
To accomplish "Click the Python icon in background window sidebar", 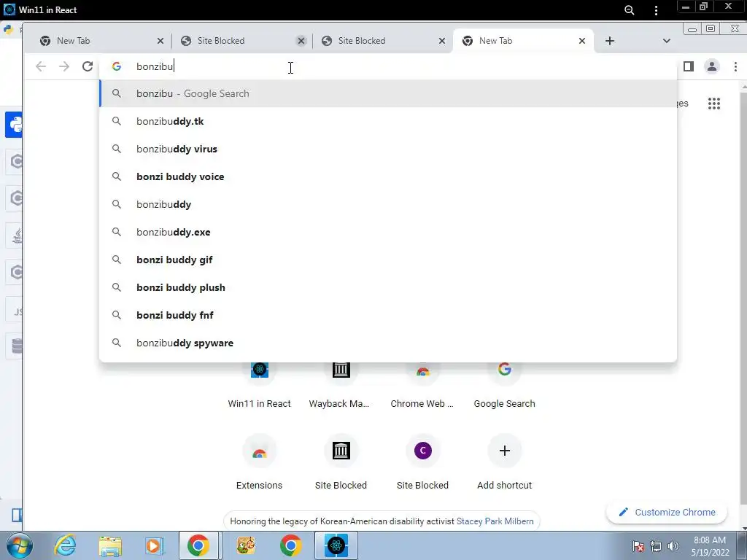I will (15, 125).
